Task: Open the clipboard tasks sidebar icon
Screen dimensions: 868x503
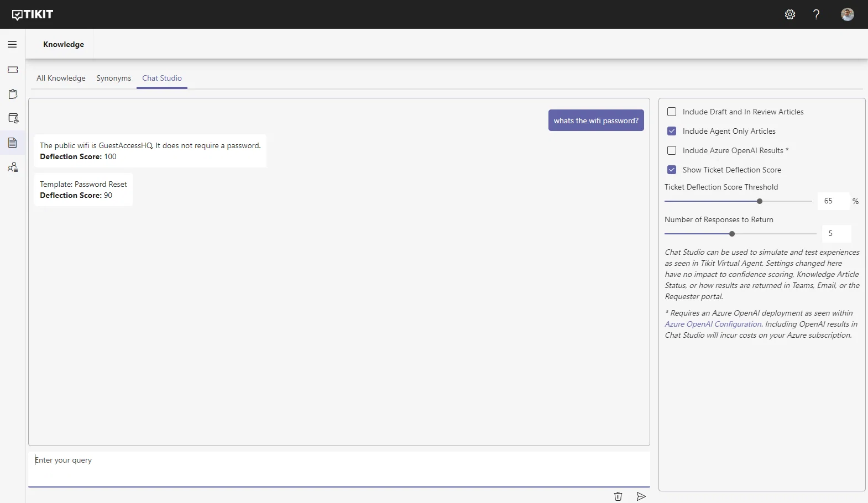Action: pos(13,94)
